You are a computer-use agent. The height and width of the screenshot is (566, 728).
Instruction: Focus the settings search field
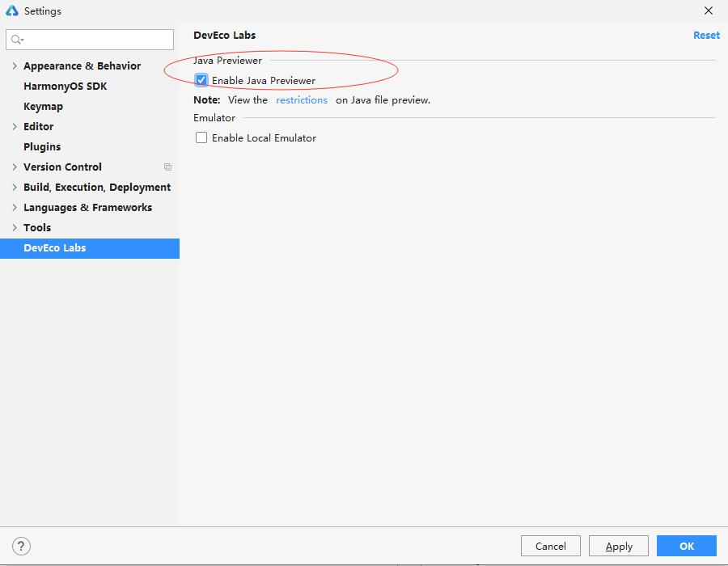coord(90,40)
